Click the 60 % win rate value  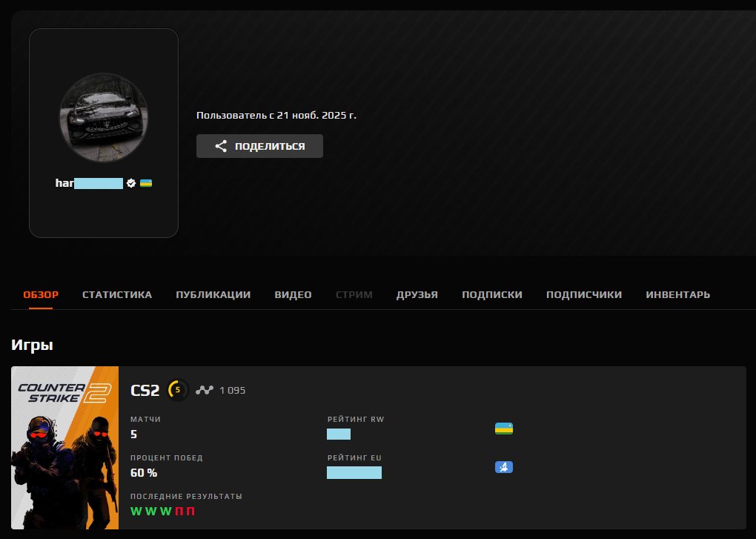coord(144,472)
